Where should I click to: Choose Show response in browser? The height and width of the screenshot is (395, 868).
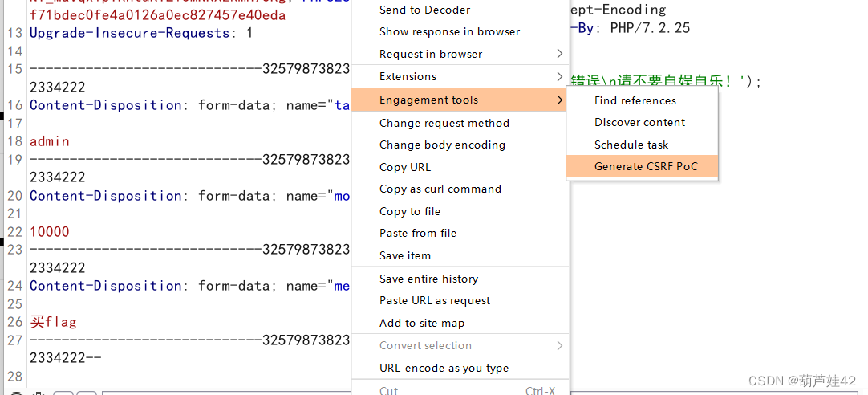coord(449,31)
